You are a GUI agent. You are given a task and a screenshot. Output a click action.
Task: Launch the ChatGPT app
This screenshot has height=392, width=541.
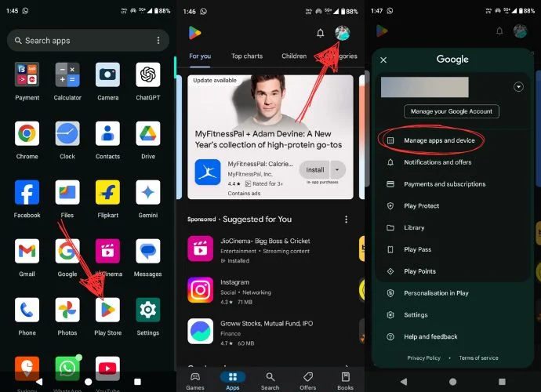click(147, 75)
